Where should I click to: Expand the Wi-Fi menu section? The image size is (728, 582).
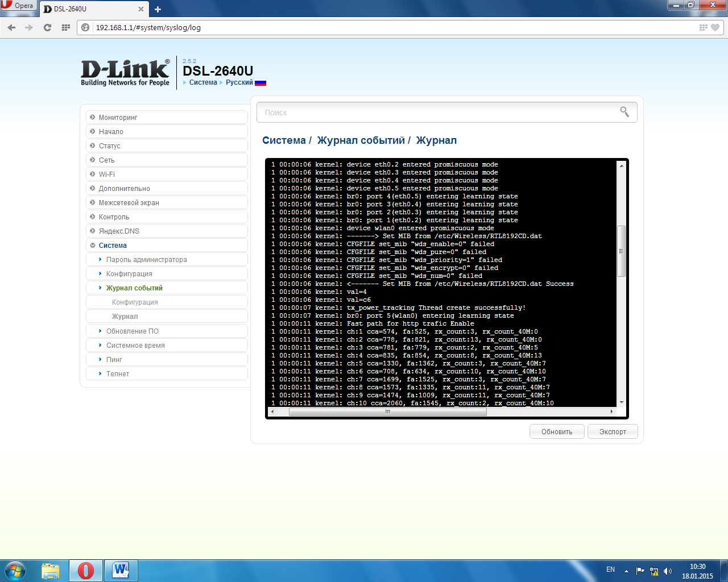point(107,174)
